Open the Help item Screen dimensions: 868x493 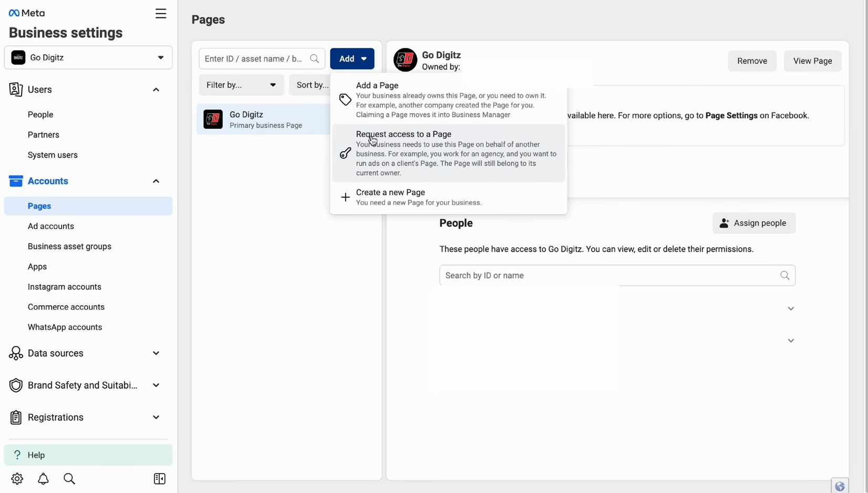point(88,455)
